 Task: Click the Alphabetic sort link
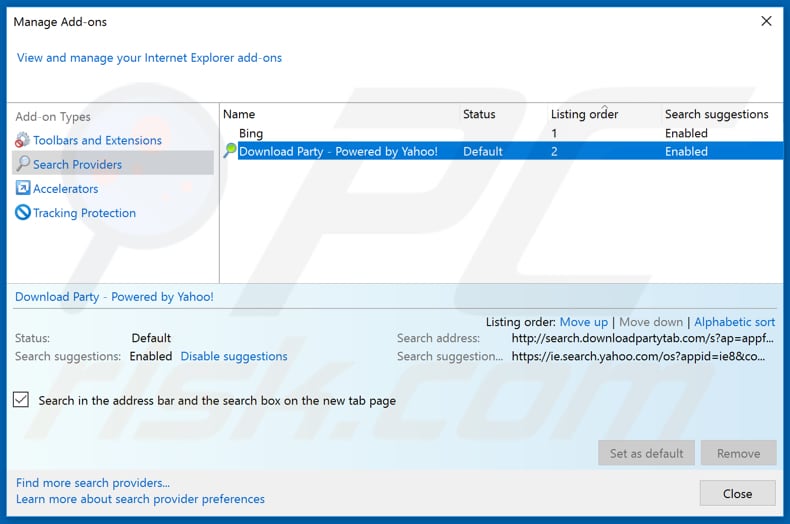coord(735,322)
